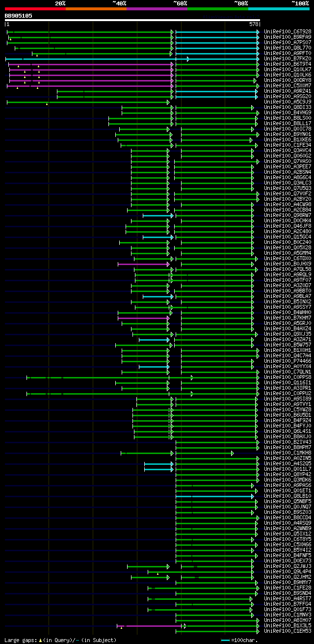Click the cyan ~100% legend segment
Image resolution: width=314 pixels, height=644 pixels.
(279, 9)
